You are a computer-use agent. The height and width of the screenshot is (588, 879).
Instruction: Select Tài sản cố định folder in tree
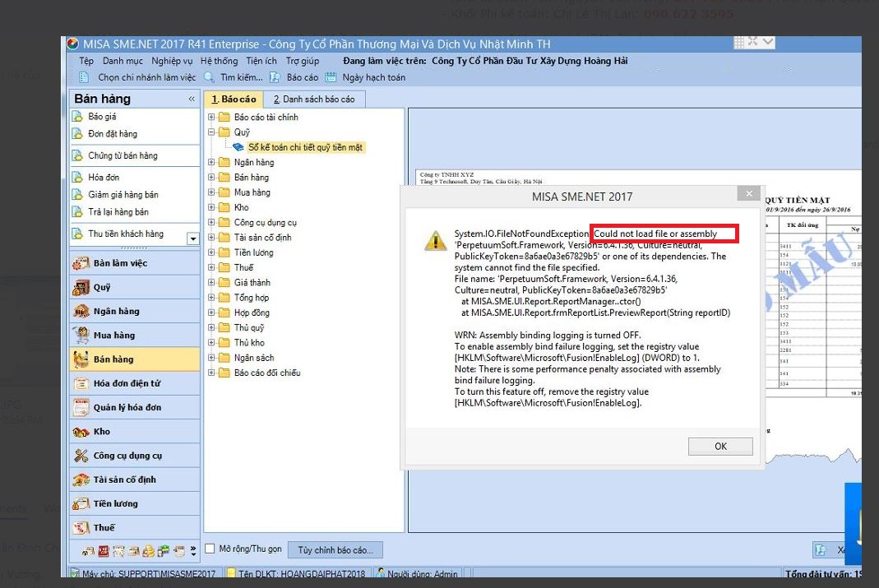262,238
